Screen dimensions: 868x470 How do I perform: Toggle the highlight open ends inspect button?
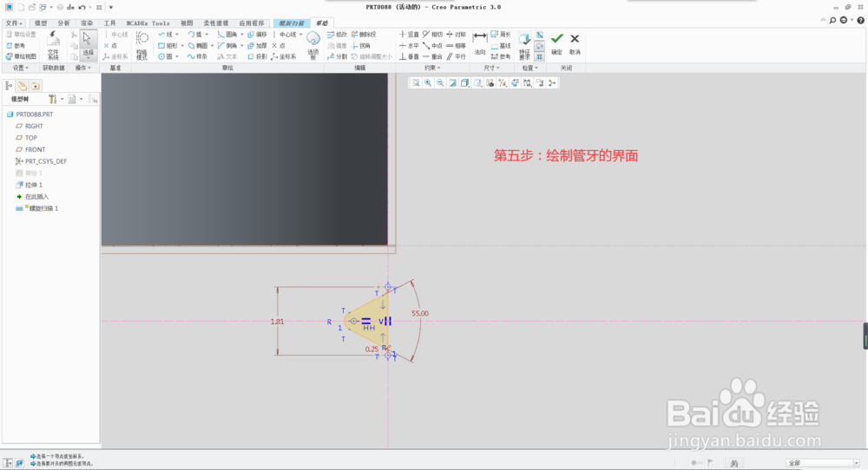[540, 46]
